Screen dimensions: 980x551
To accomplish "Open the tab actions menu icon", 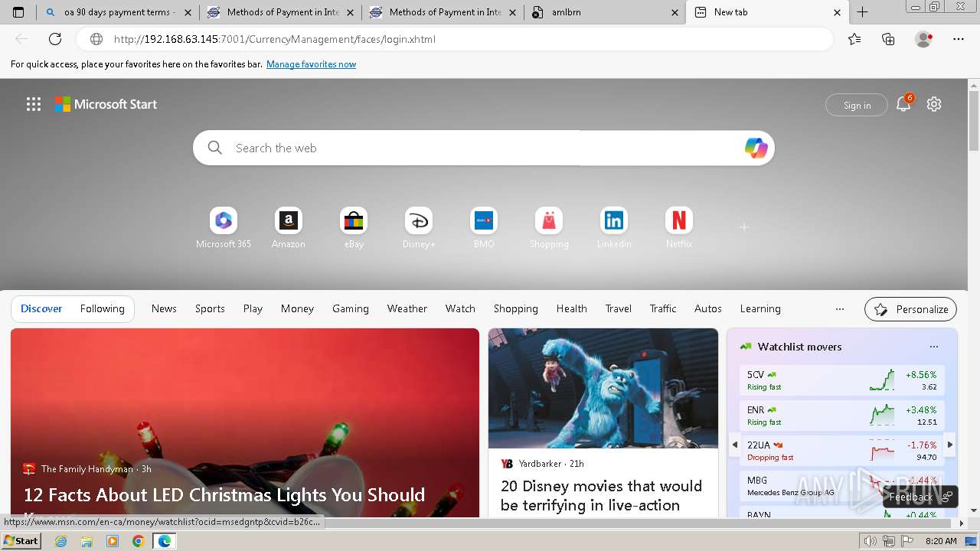I will [18, 12].
